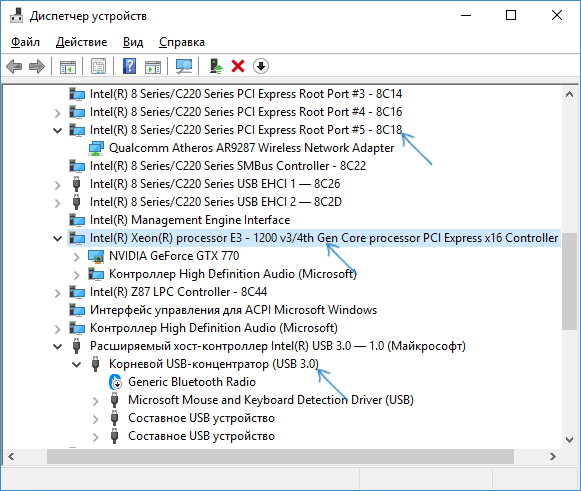Click the Z87 LPC Controller icon
Viewport: 581px width, 491px height.
click(77, 292)
